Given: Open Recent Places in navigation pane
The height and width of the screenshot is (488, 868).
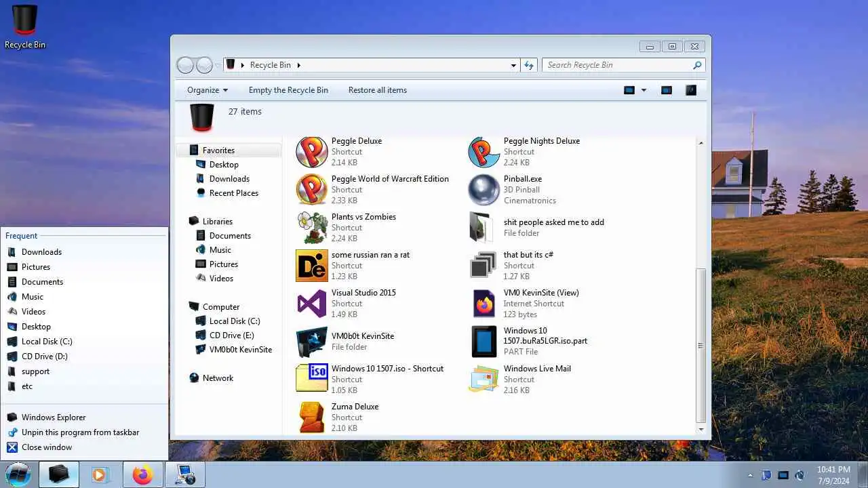Looking at the screenshot, I should [234, 193].
